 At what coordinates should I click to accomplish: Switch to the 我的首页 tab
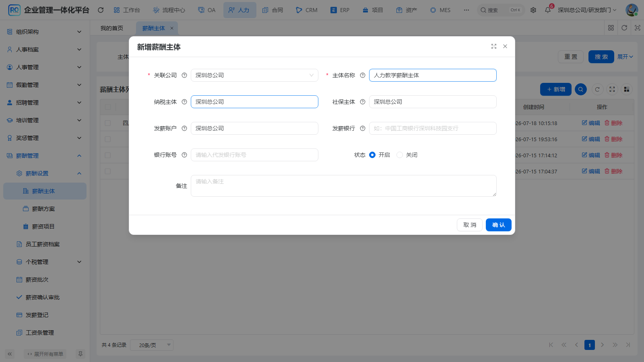tap(112, 28)
